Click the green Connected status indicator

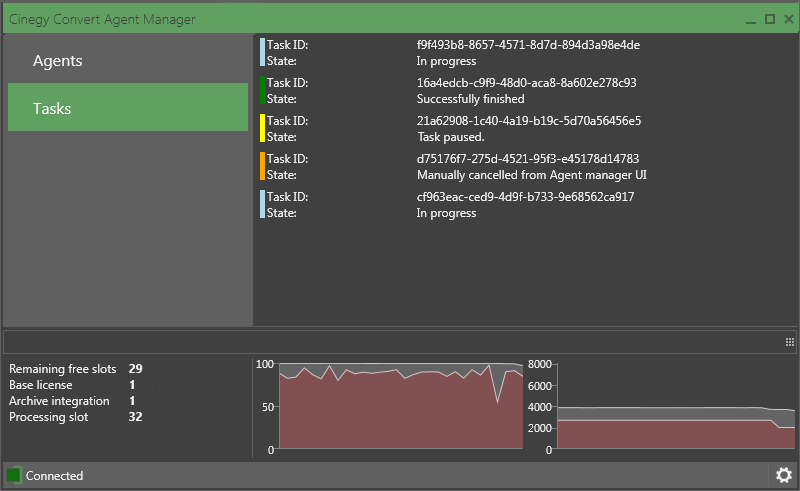[13, 475]
